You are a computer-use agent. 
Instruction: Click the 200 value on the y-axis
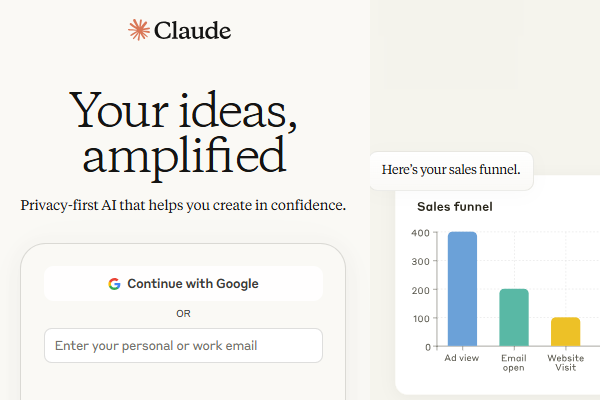pyautogui.click(x=420, y=290)
